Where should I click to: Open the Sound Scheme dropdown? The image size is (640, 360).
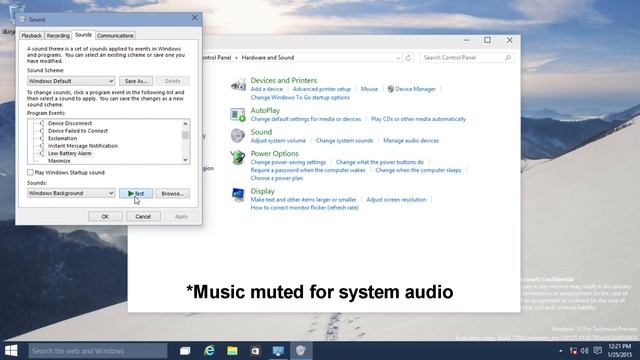tap(71, 81)
